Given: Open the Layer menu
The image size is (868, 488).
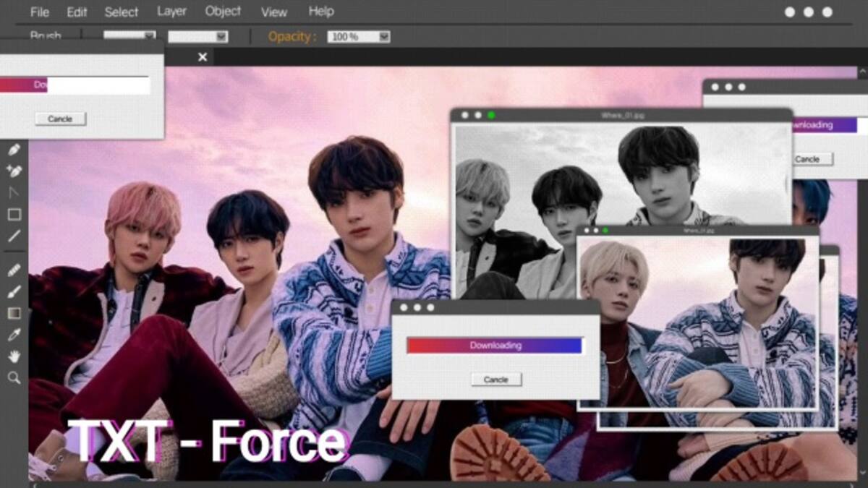Looking at the screenshot, I should [171, 12].
